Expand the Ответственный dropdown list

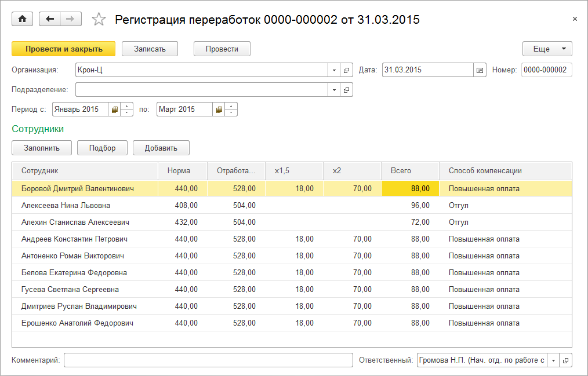(554, 360)
